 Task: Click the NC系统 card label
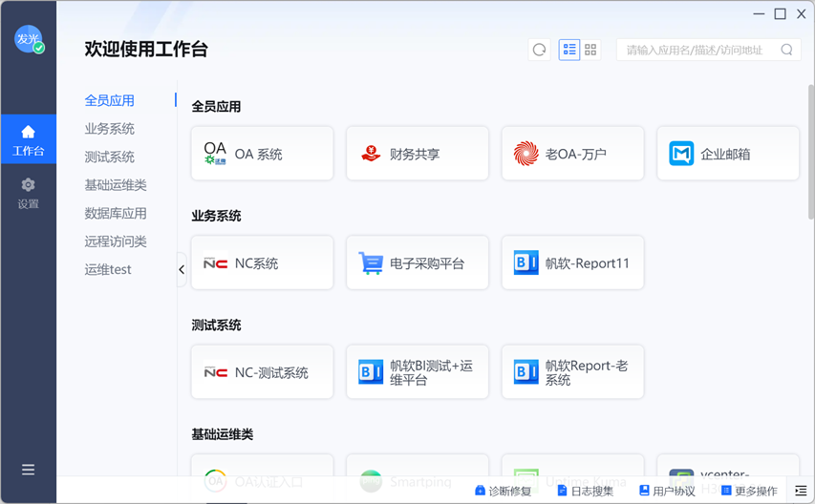point(256,263)
